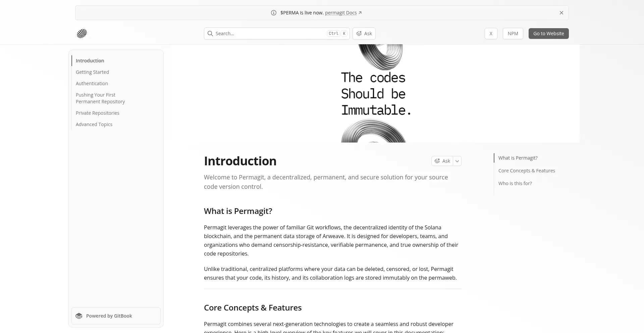This screenshot has height=333, width=644.
Task: Open Private Repositories in the sidebar
Action: (98, 113)
